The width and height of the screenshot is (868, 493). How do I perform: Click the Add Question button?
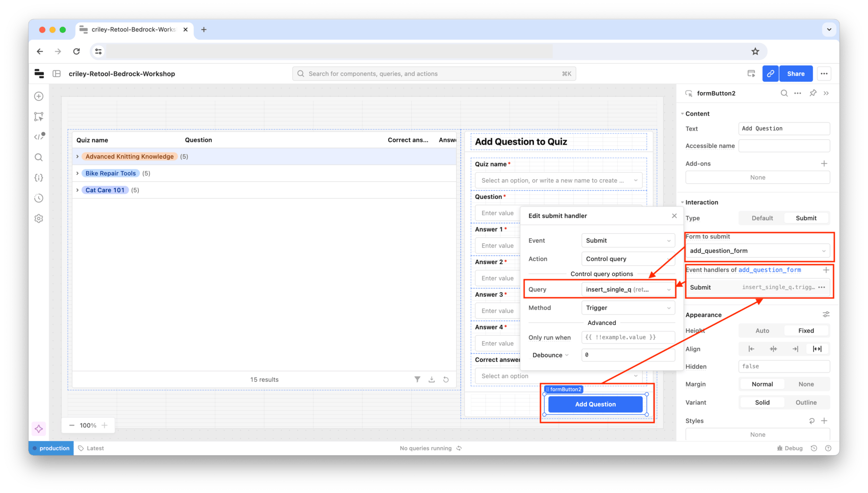[x=596, y=404]
